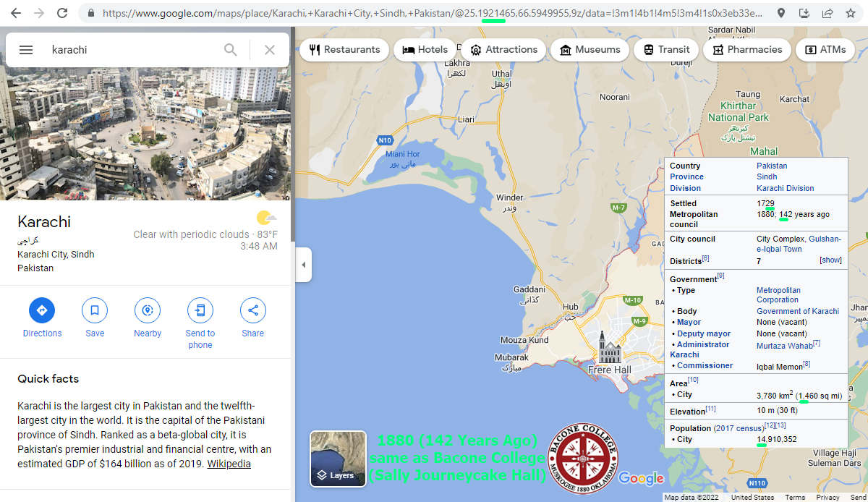The image size is (868, 502).
Task: Click the Share icon button
Action: (253, 310)
